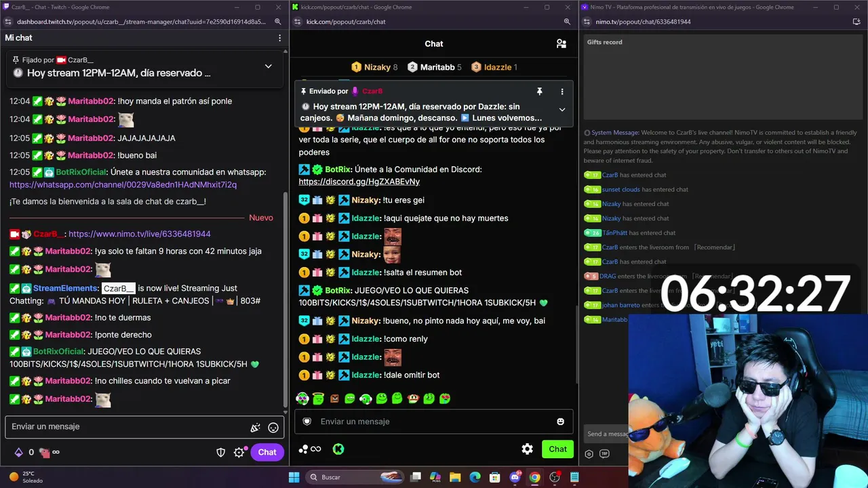The height and width of the screenshot is (488, 868).
Task: Click sunset clouds username in Nimo chat
Action: click(x=621, y=189)
